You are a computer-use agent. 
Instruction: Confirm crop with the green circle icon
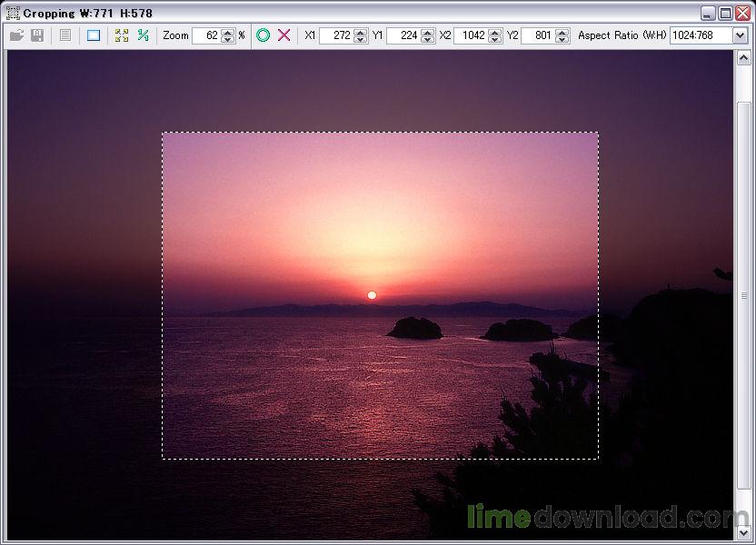click(263, 35)
